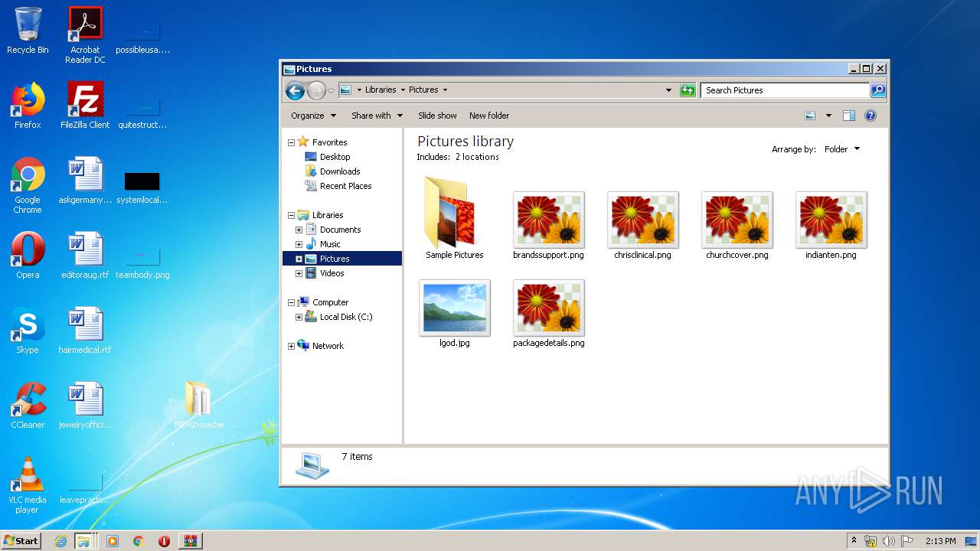Image resolution: width=980 pixels, height=551 pixels.
Task: Select the hairmedical.rtf desktop document
Action: [85, 331]
